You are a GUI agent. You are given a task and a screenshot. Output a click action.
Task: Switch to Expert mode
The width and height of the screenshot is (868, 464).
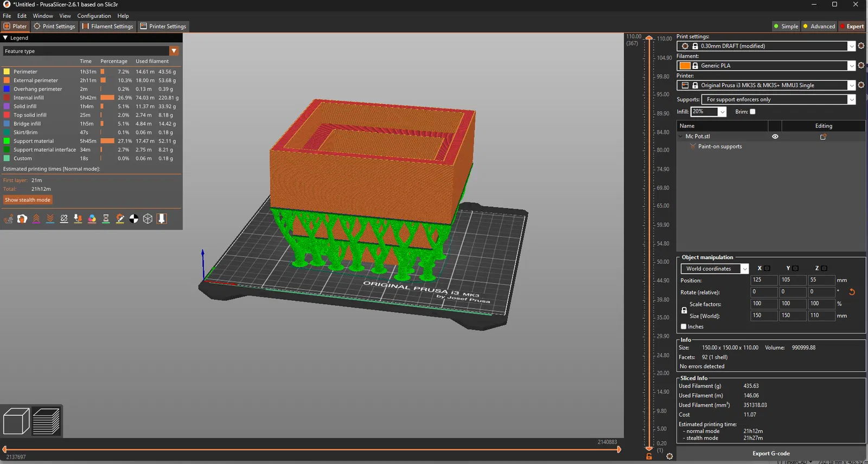coord(852,26)
